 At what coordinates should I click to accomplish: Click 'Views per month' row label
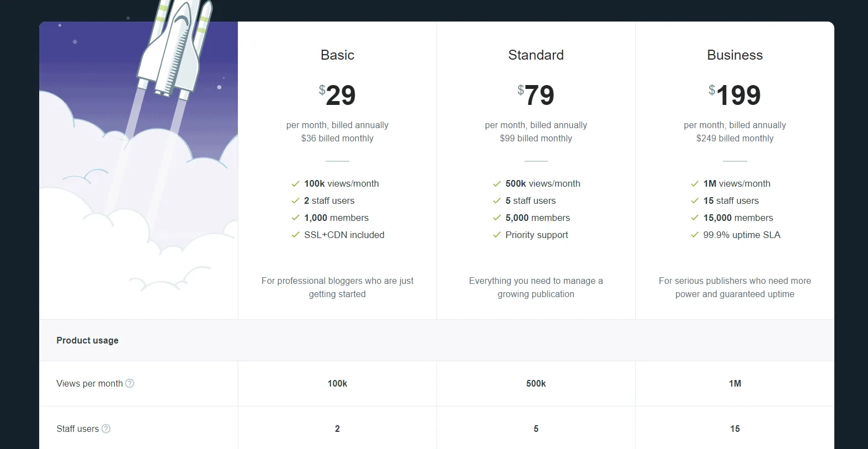click(x=89, y=384)
